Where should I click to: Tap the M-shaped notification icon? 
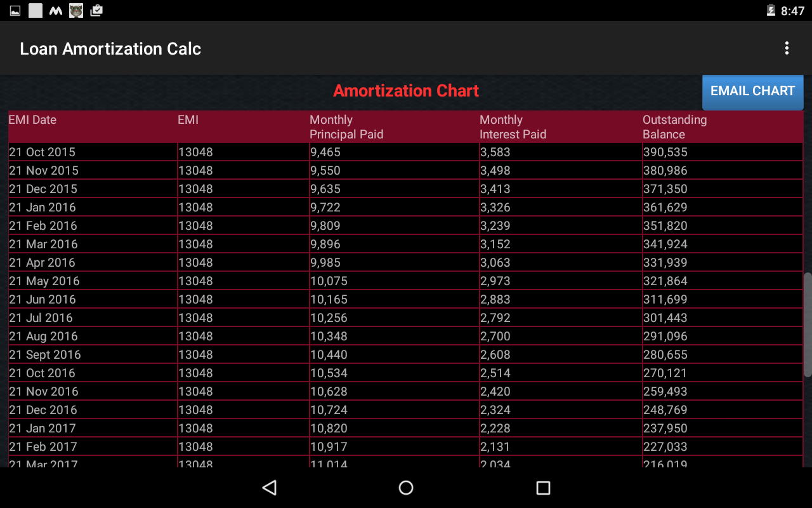tap(56, 11)
